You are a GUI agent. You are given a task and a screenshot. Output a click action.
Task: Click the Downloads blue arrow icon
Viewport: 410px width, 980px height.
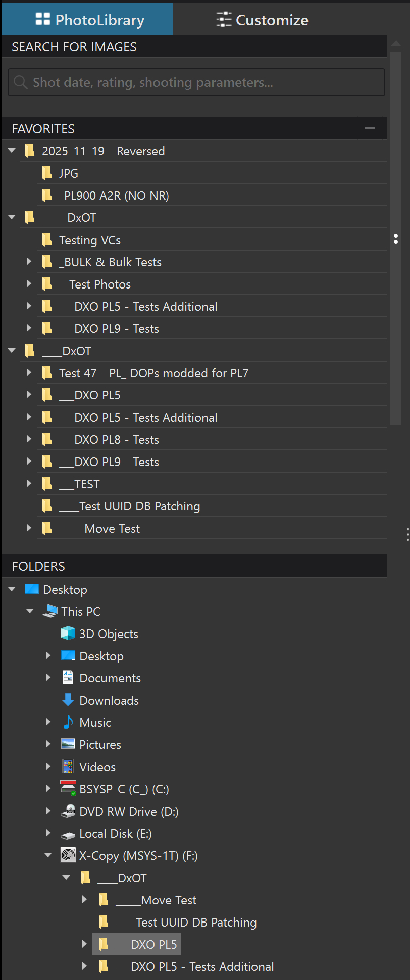click(x=68, y=700)
